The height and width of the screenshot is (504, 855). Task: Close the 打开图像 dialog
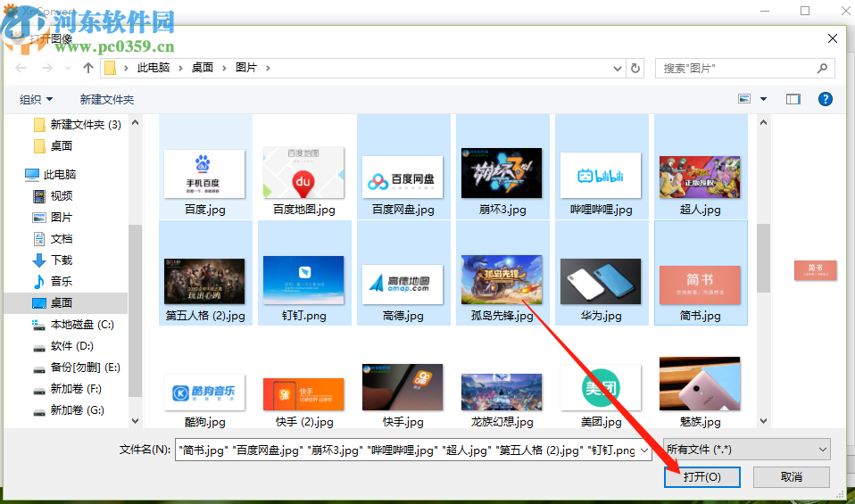(832, 38)
